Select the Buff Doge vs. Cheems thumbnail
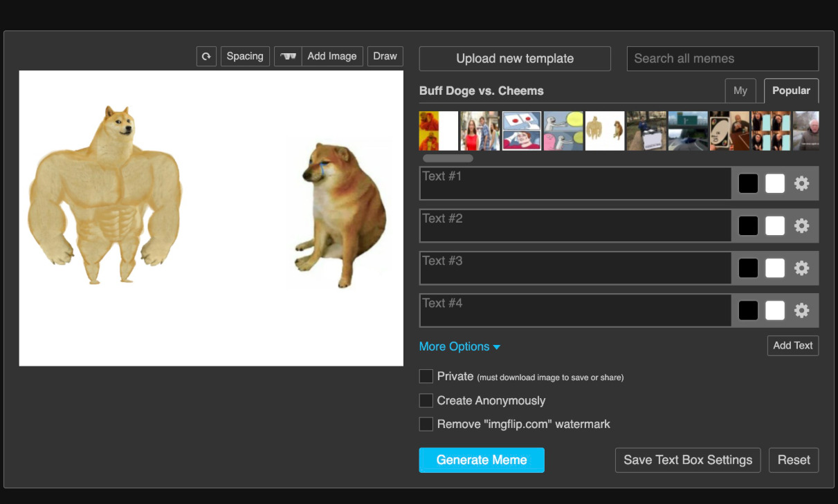The image size is (838, 504). (604, 131)
